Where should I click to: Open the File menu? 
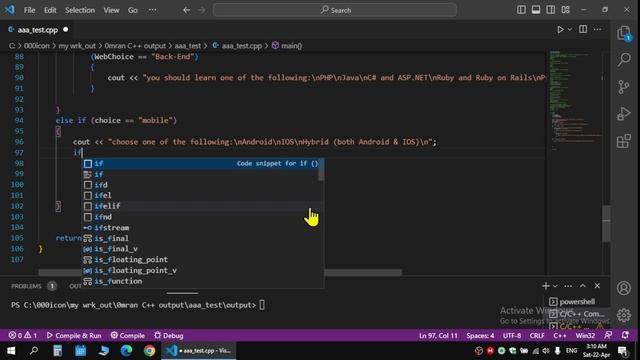pos(29,10)
